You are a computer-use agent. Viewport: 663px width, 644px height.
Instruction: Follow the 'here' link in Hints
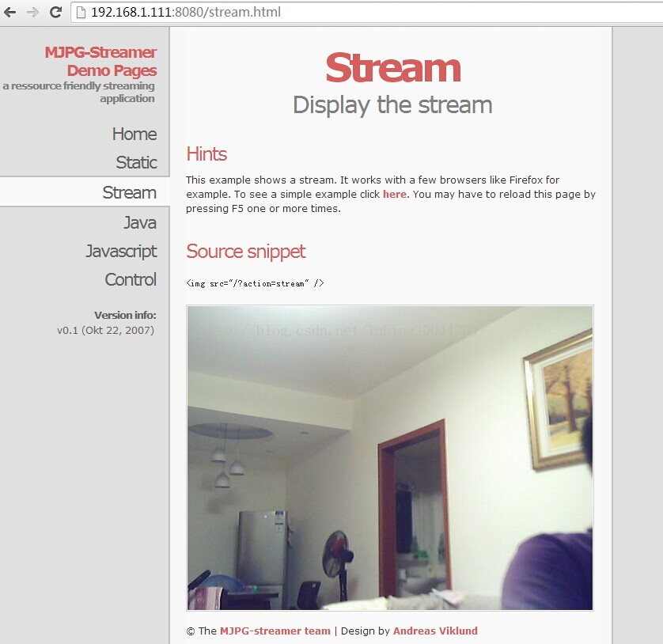point(395,194)
